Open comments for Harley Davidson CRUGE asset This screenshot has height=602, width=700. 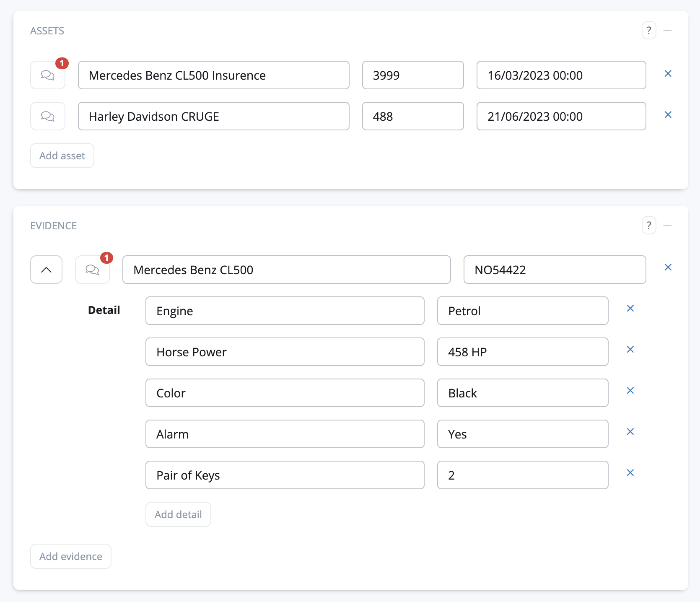coord(48,116)
